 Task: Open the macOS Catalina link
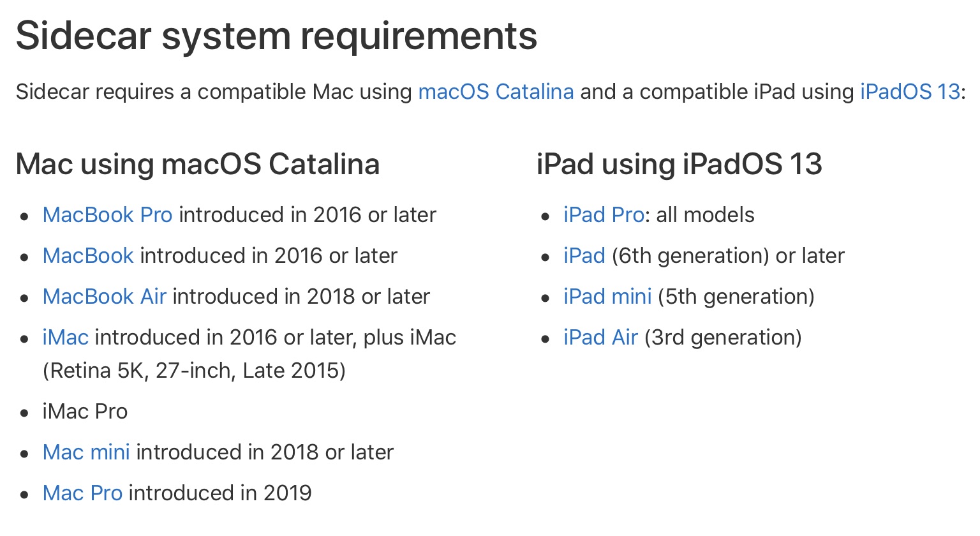click(496, 92)
